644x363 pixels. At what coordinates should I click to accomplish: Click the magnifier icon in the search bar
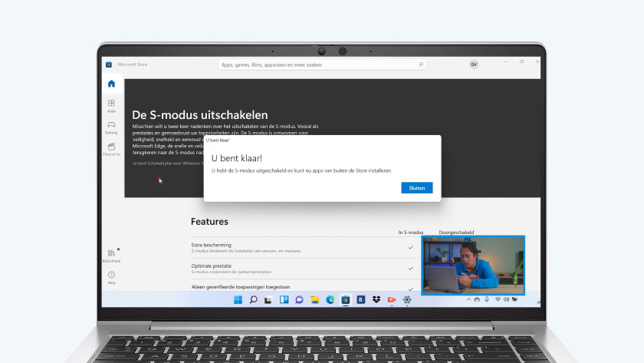pyautogui.click(x=421, y=65)
